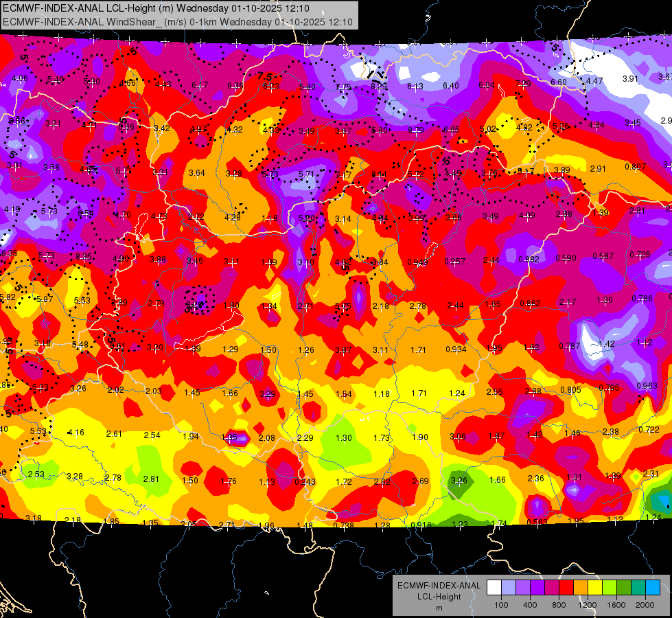Click the wind shear value 0.738
This screenshot has height=618, width=672.
[x=343, y=526]
